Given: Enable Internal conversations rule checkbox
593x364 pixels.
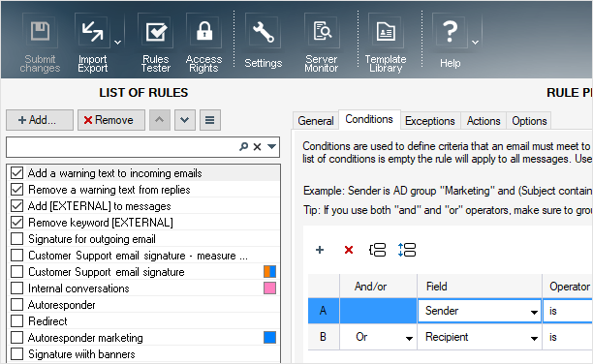Looking at the screenshot, I should click(17, 288).
